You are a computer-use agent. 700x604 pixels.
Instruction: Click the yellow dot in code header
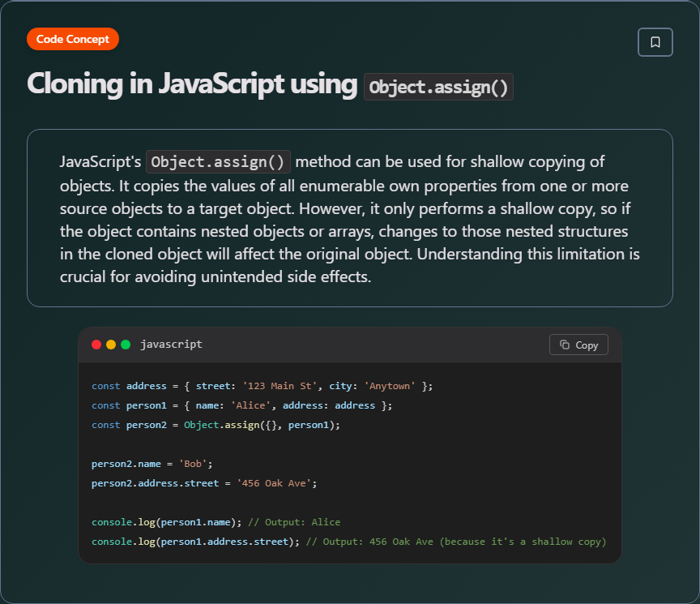111,345
